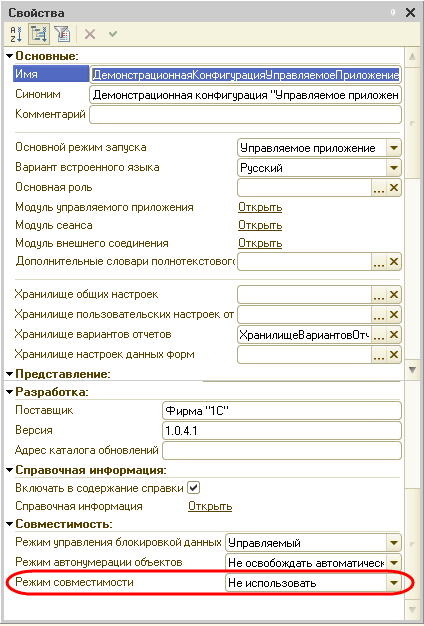Click upper scrollbar's up arrow in Основные pane
Viewport: 424px width, 626px height.
[412, 57]
